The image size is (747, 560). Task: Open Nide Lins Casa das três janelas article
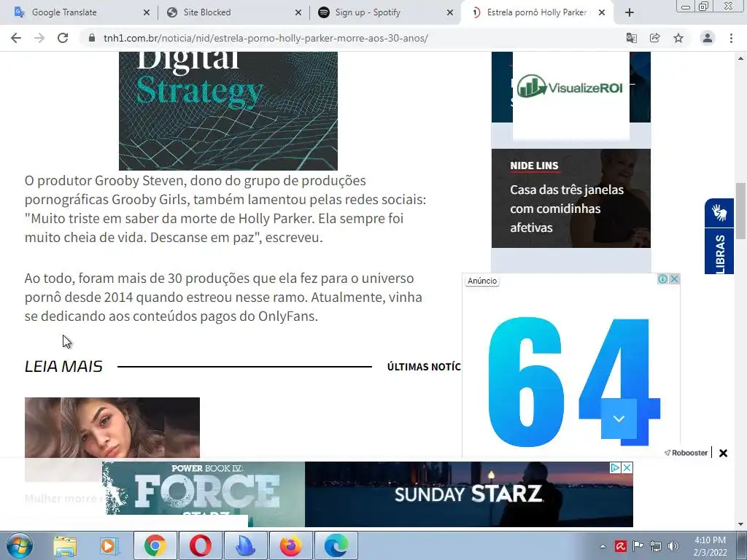570,198
